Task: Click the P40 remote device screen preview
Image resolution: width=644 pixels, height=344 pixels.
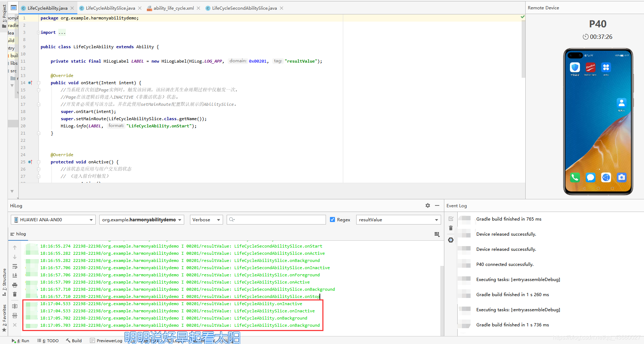Action: pos(598,122)
